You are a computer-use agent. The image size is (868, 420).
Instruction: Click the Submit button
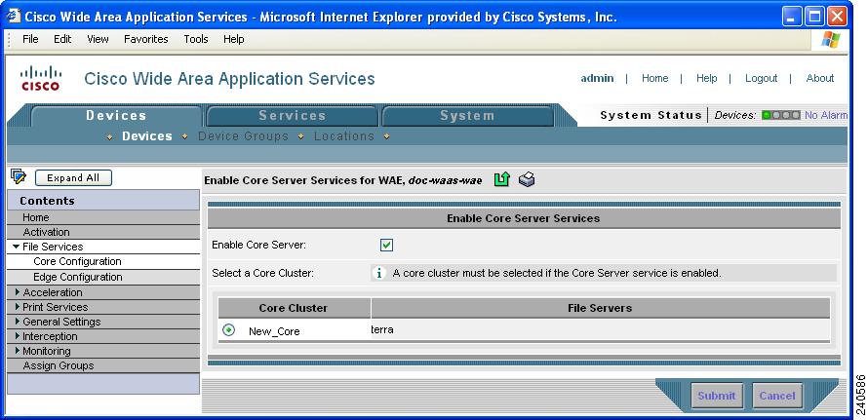tap(717, 396)
